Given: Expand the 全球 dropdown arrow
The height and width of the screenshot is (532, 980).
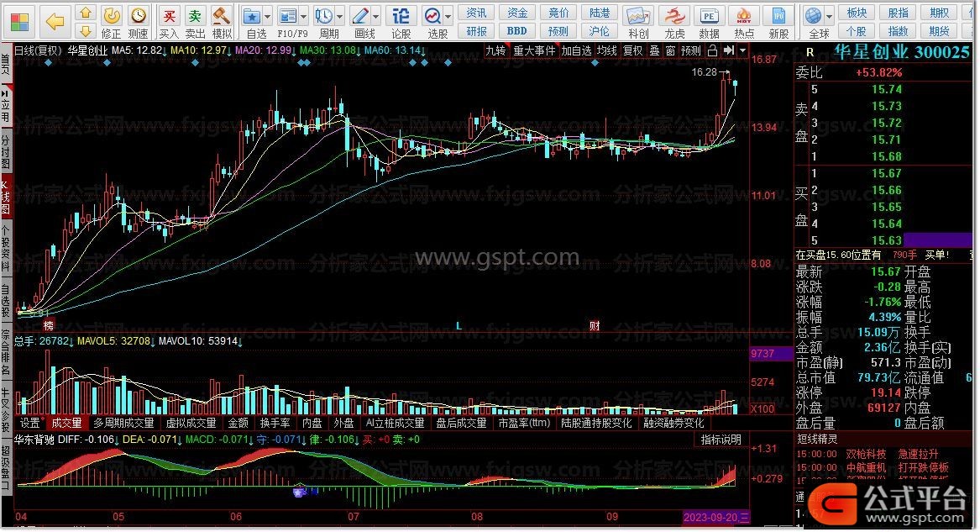Looking at the screenshot, I should 830,16.
